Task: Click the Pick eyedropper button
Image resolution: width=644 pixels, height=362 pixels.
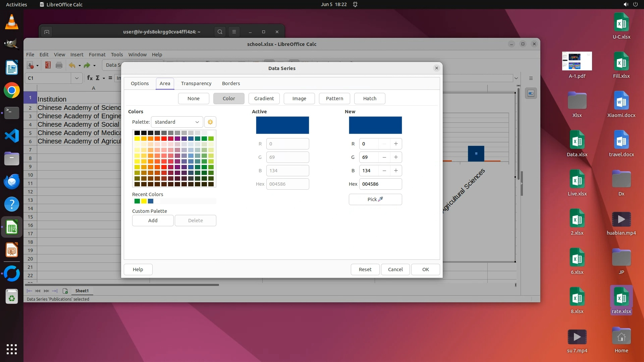Action: pos(375,199)
